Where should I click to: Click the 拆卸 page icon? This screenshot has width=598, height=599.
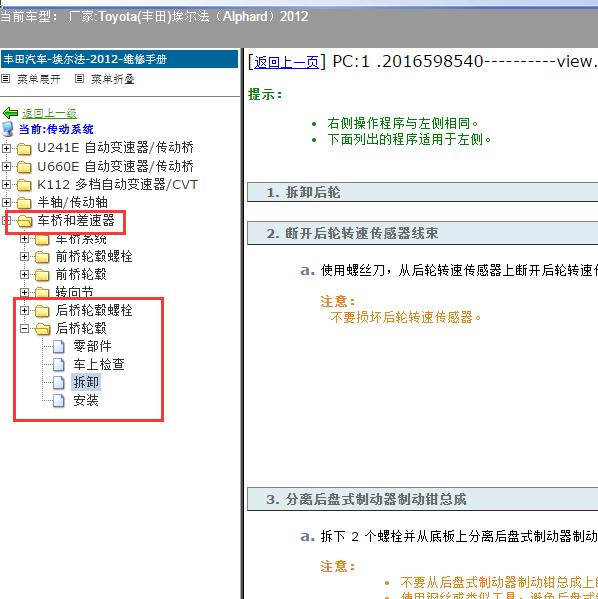[x=58, y=382]
